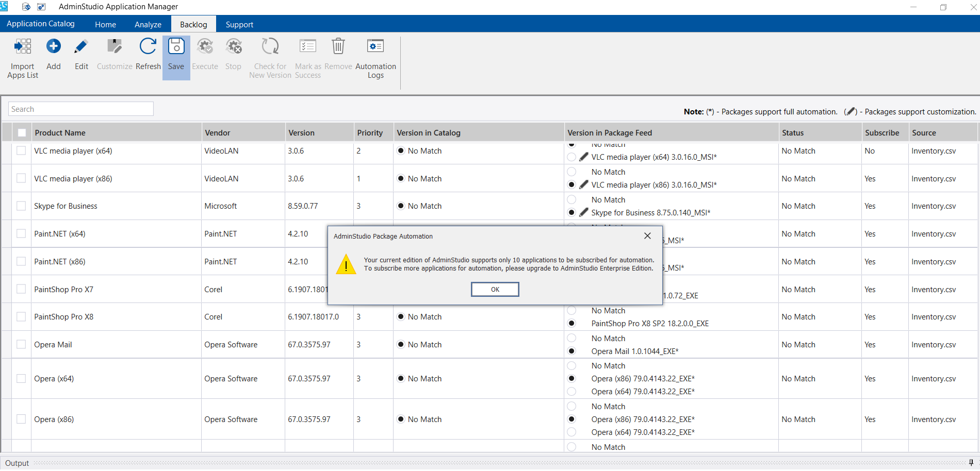The height and width of the screenshot is (471, 980).
Task: Sort by Priority column header
Action: click(374, 133)
